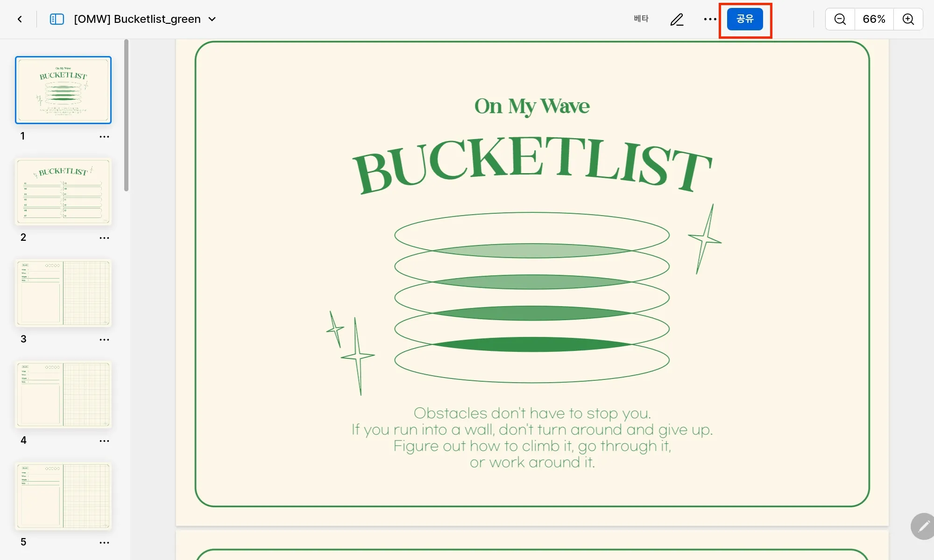Click the 66% zoom level field
This screenshot has width=934, height=560.
[874, 19]
